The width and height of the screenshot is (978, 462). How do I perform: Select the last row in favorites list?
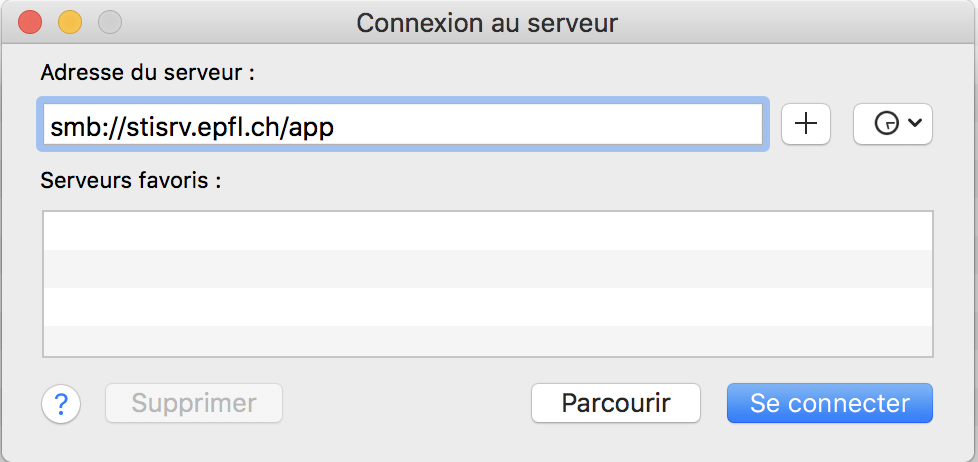tap(487, 341)
